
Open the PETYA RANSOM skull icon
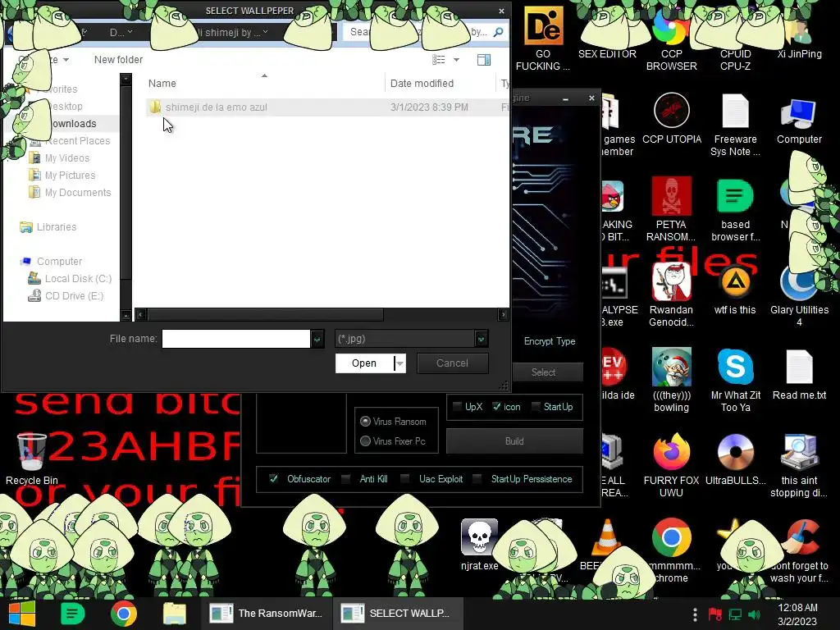click(x=671, y=196)
